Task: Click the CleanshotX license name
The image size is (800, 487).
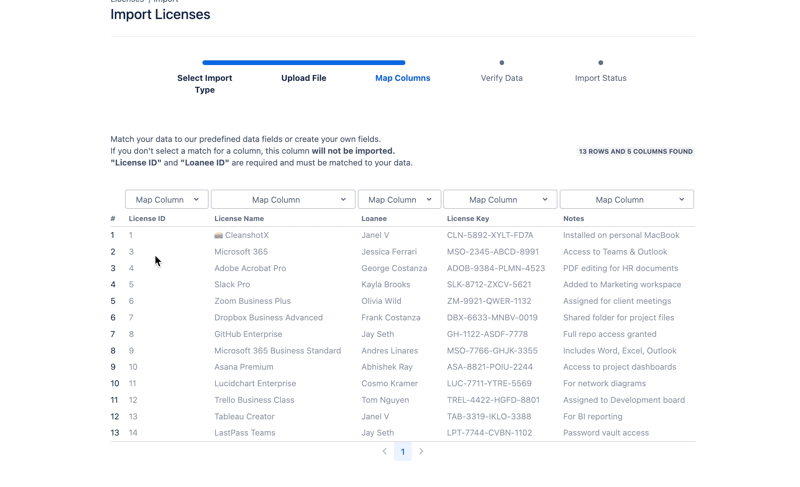Action: coord(247,235)
